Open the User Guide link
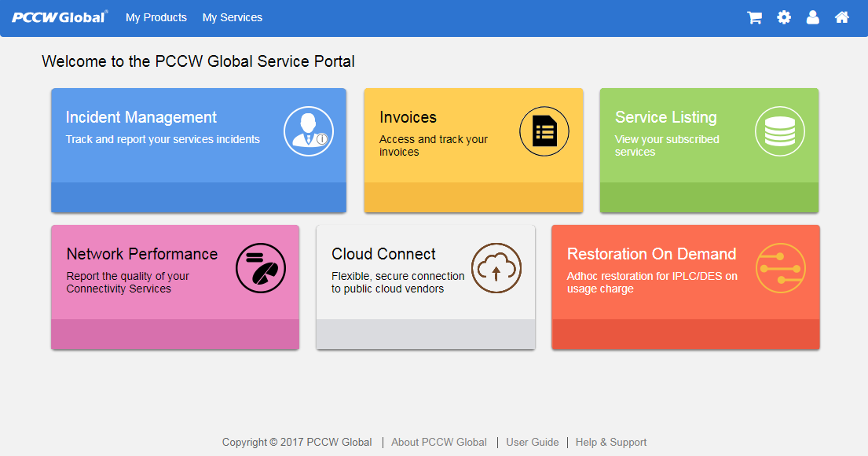This screenshot has width=868, height=456. [533, 442]
